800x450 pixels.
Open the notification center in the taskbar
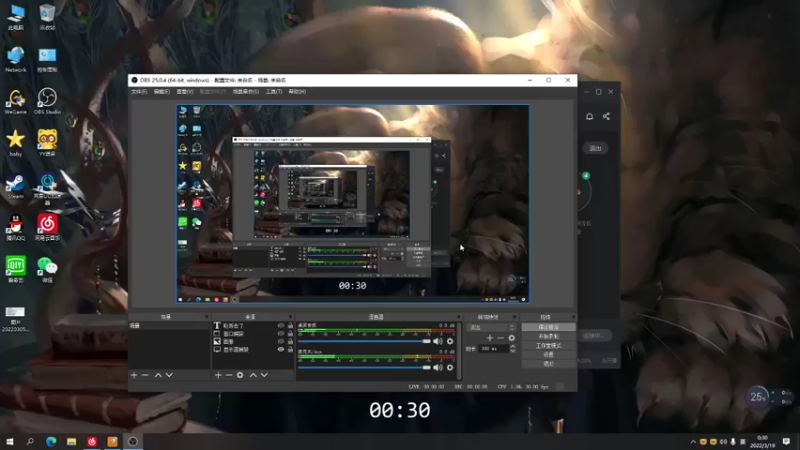pyautogui.click(x=786, y=442)
